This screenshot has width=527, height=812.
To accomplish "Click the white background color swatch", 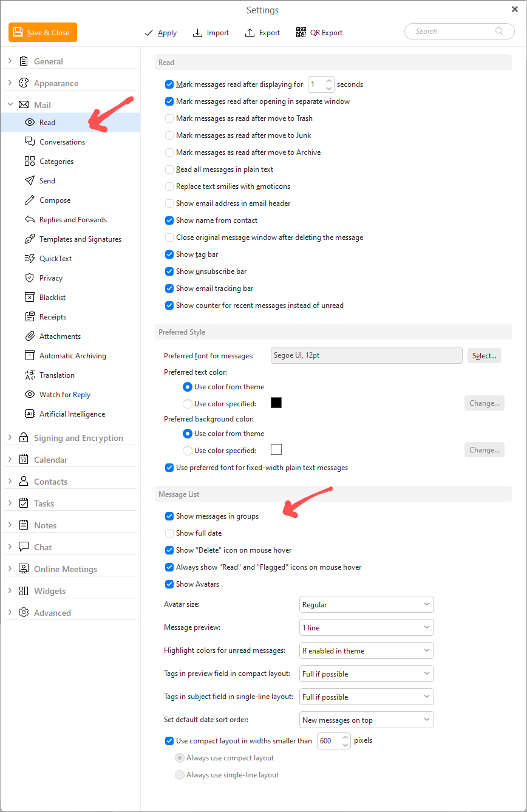I will [x=276, y=450].
